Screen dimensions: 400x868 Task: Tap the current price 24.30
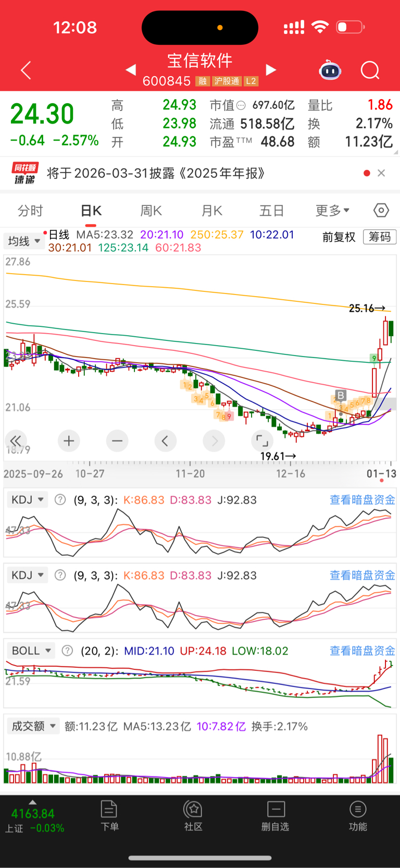42,114
